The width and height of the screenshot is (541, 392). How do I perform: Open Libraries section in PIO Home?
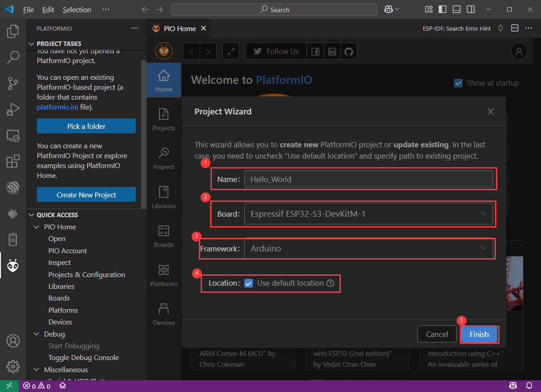164,197
